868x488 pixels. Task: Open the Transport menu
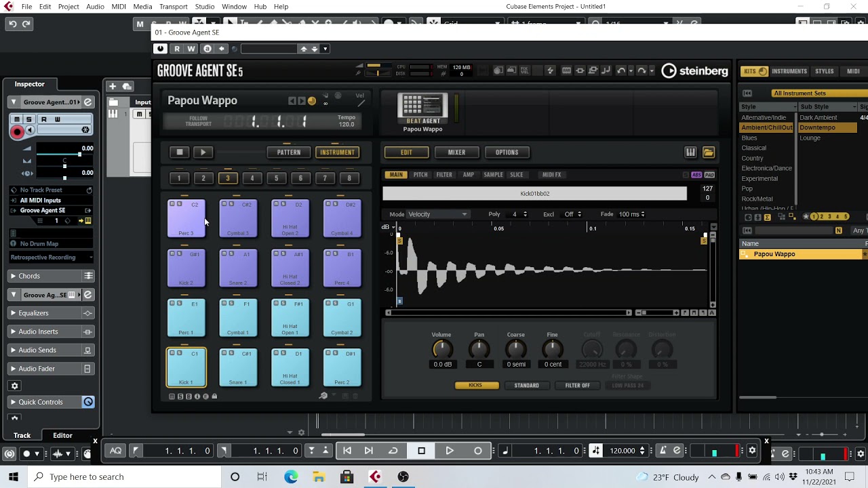(173, 6)
